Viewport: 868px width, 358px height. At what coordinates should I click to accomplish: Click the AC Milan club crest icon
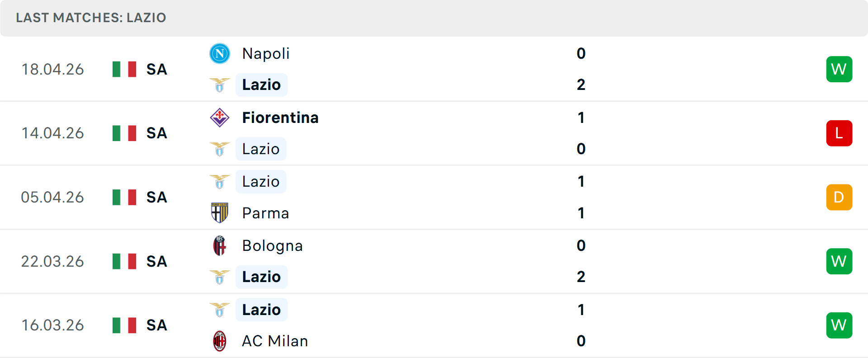220,341
